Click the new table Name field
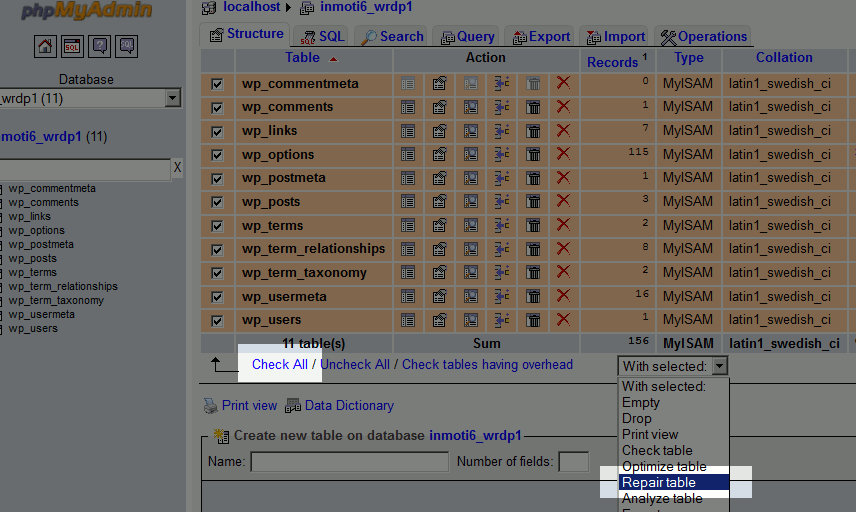Screen dimensions: 856x512 click(x=349, y=462)
